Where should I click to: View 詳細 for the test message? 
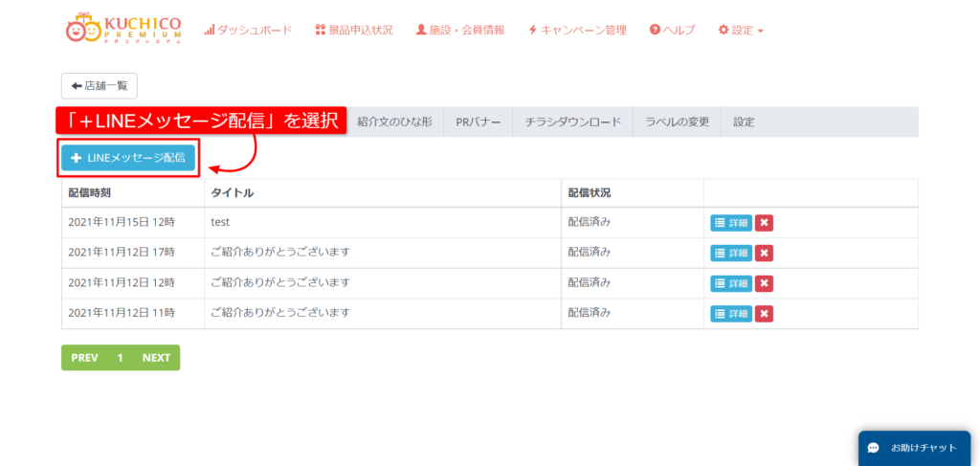731,223
